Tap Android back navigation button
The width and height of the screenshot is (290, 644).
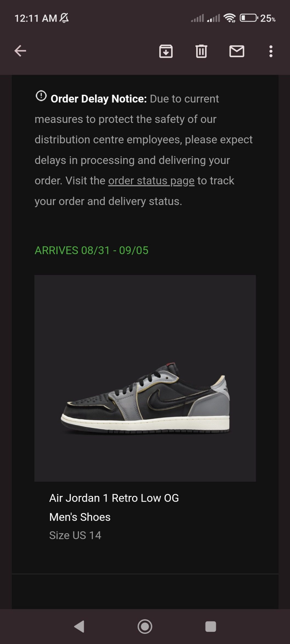point(79,626)
